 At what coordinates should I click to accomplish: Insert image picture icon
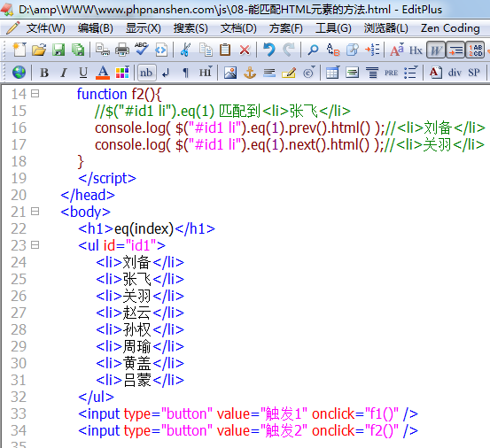point(230,73)
